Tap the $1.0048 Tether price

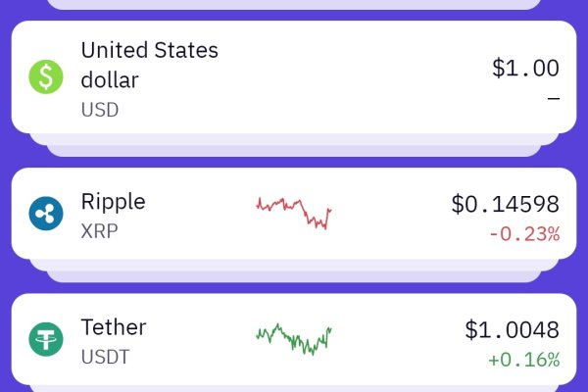[512, 329]
